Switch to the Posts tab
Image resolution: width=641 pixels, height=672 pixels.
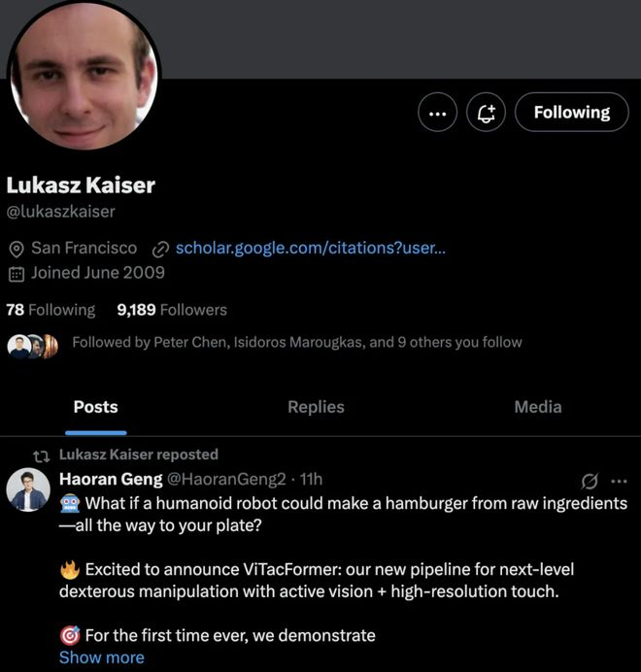[x=95, y=407]
